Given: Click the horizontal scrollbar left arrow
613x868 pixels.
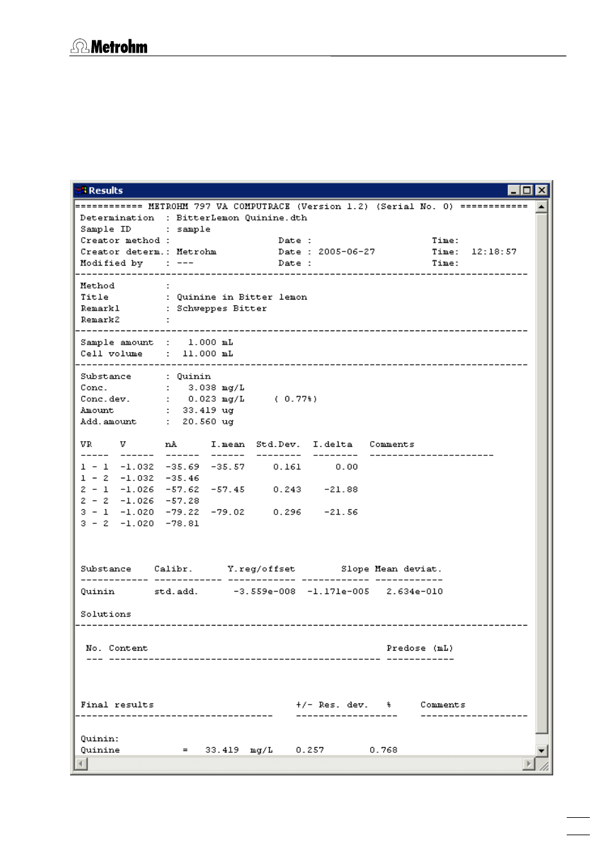Looking at the screenshot, I should 81,764.
